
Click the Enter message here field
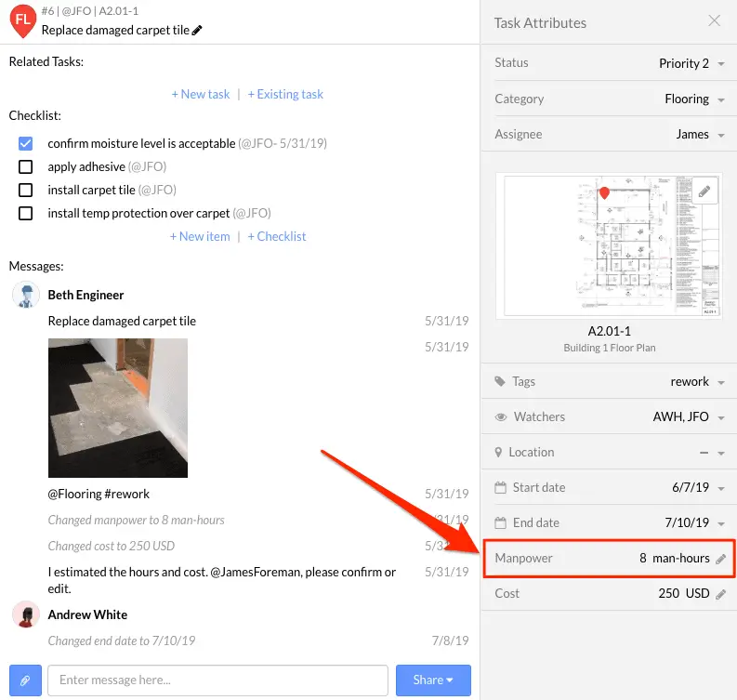pos(217,680)
